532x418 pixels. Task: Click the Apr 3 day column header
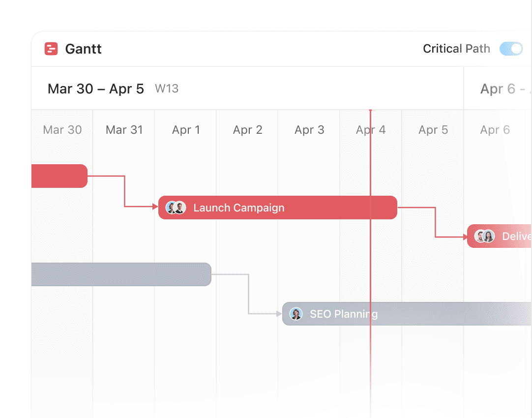[309, 130]
